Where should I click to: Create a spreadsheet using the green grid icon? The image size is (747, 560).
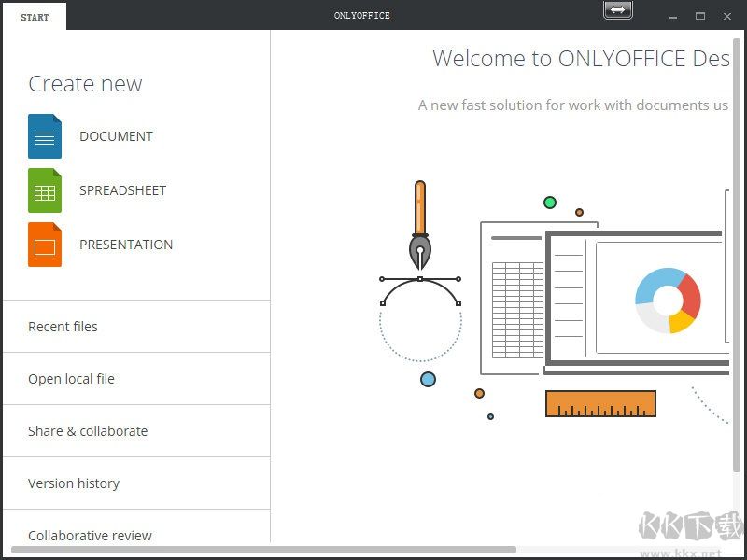pos(43,190)
